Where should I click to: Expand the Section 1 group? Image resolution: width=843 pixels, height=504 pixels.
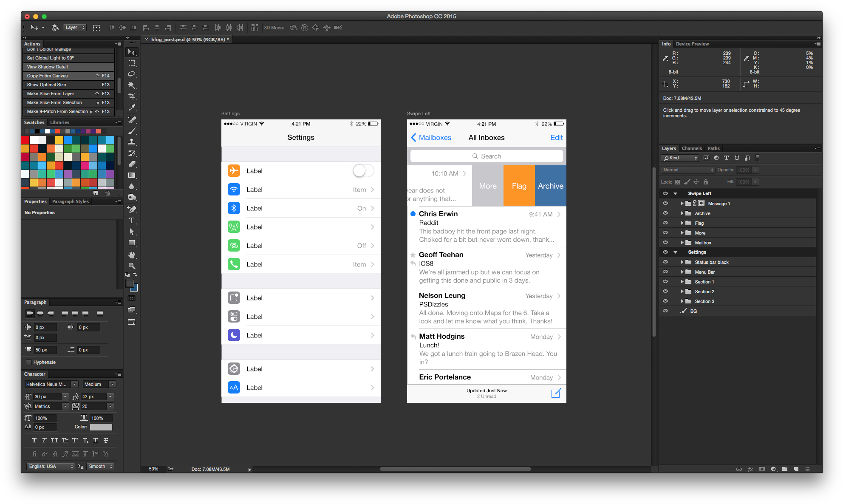(x=682, y=282)
